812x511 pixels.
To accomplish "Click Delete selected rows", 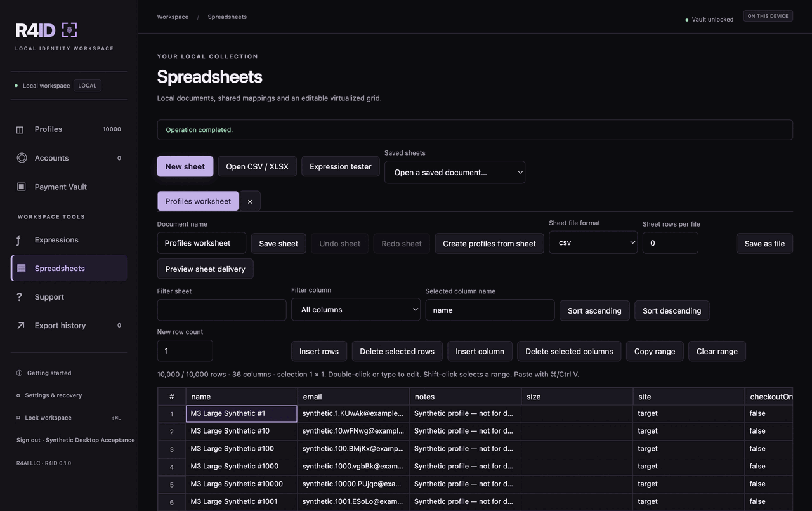I will click(397, 351).
